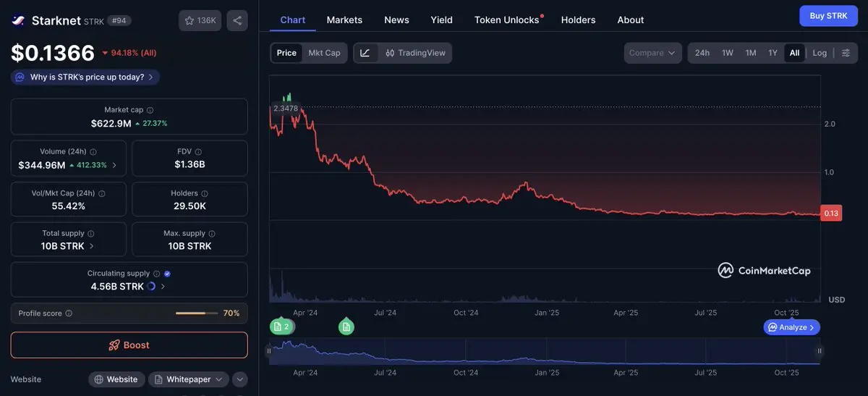Open the share icon button
Viewport: 868px width, 396px height.
237,20
